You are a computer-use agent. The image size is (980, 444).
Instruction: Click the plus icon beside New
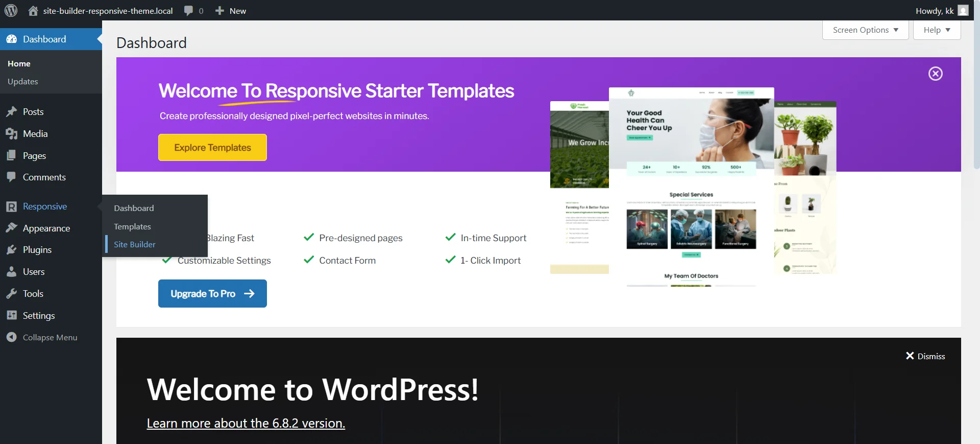coord(219,11)
